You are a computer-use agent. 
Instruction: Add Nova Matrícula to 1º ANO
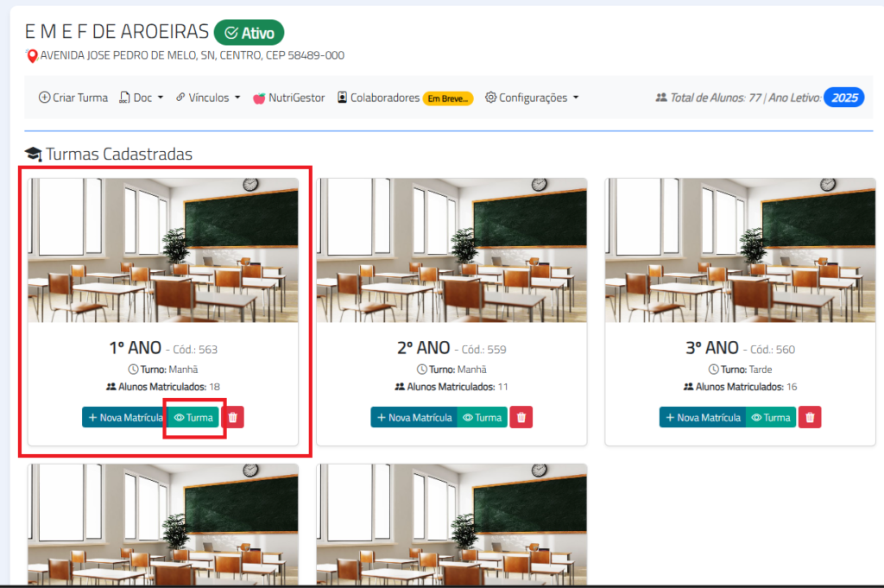pyautogui.click(x=125, y=417)
